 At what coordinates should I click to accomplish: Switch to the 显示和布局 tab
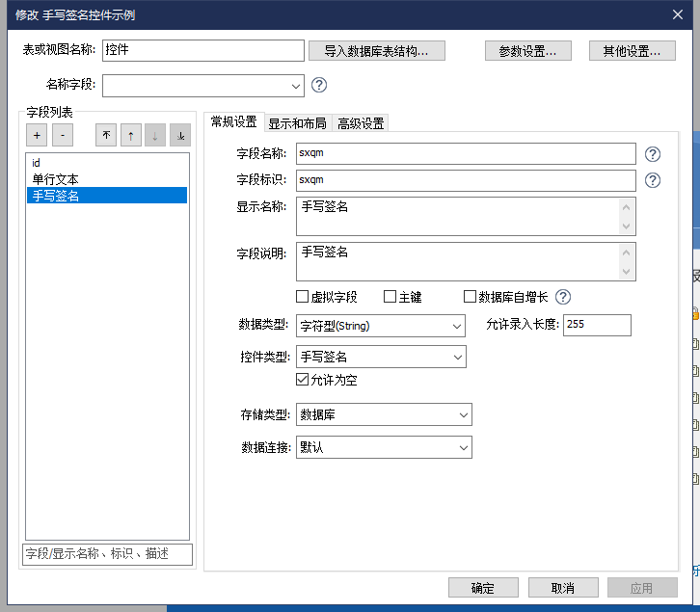(297, 123)
